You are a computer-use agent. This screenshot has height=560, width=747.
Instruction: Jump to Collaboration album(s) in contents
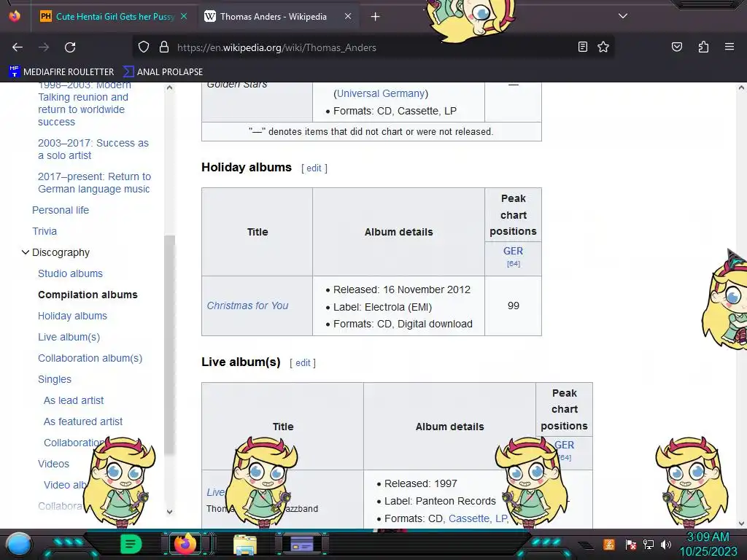[90, 358]
